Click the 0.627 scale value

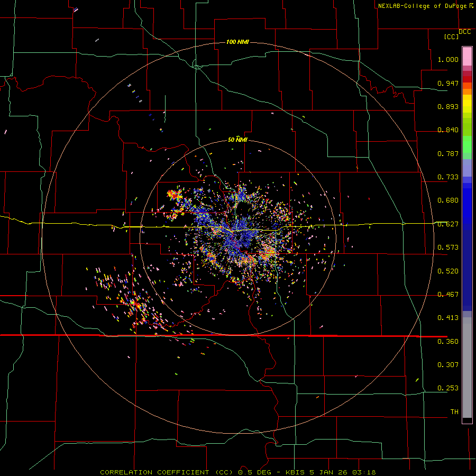click(448, 224)
